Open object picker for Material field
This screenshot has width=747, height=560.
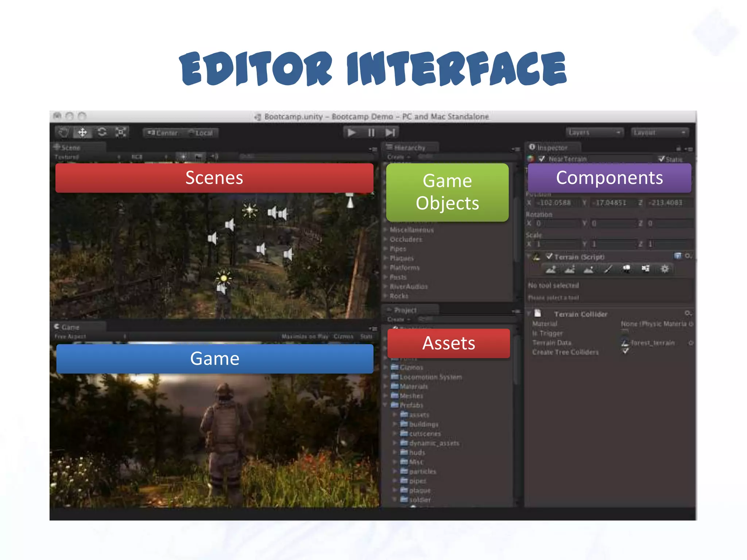click(691, 324)
